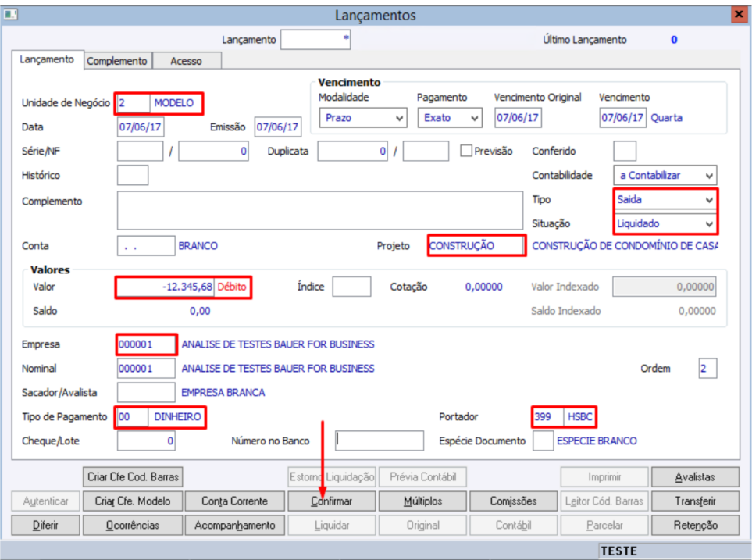Open Acompanhamento

point(234,525)
